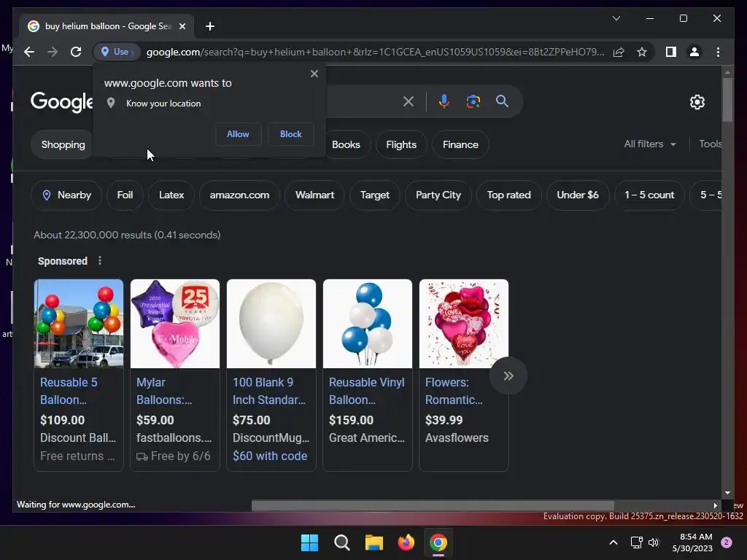Click the horizontal scrollbar thumb
Image resolution: width=747 pixels, height=560 pixels.
(433, 506)
